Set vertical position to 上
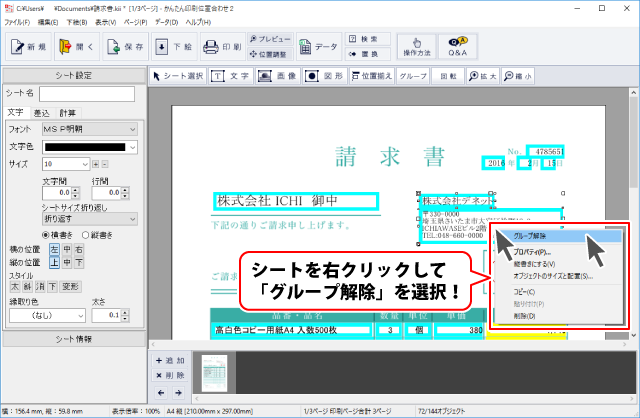Screen dimensions: 640x418 (x=54, y=262)
